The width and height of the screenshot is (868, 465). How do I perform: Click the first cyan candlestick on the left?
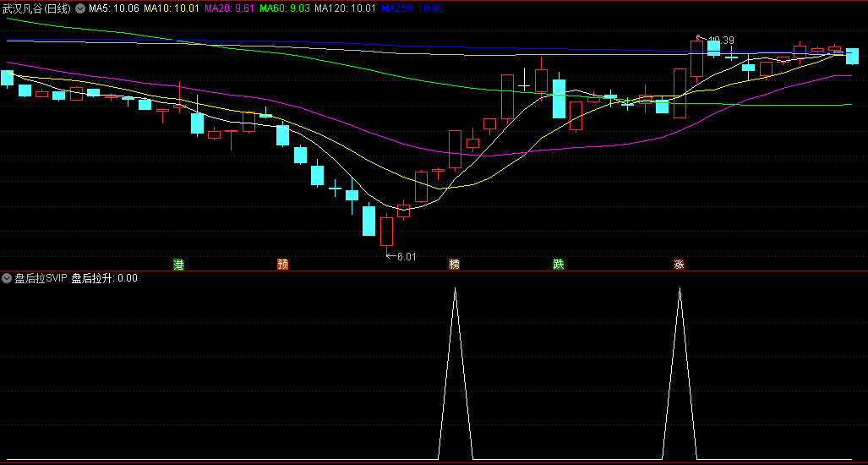(x=8, y=78)
